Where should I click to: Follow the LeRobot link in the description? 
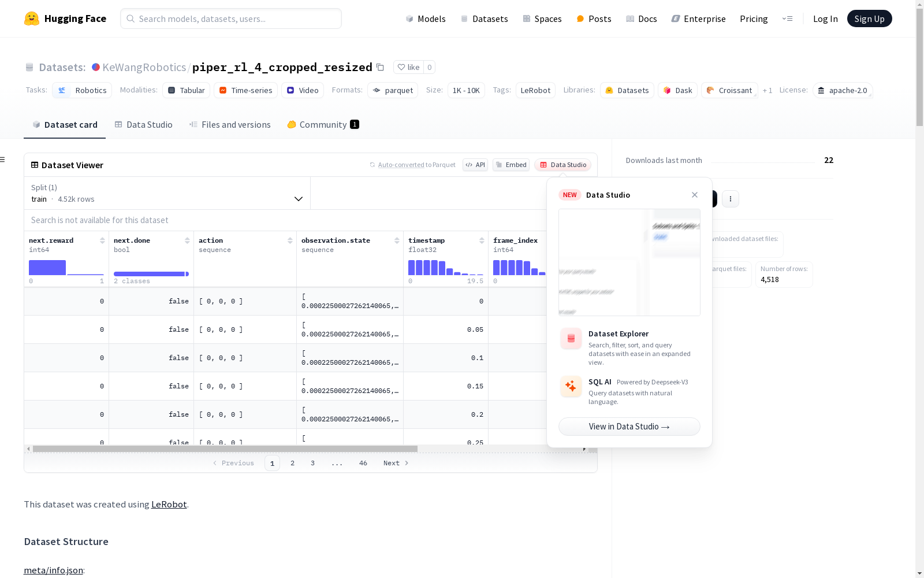tap(169, 504)
